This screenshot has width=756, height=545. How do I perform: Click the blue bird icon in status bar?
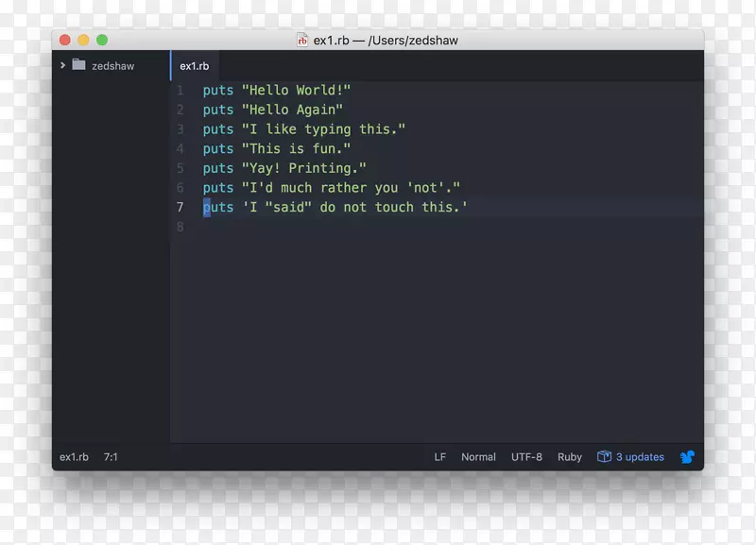point(687,456)
